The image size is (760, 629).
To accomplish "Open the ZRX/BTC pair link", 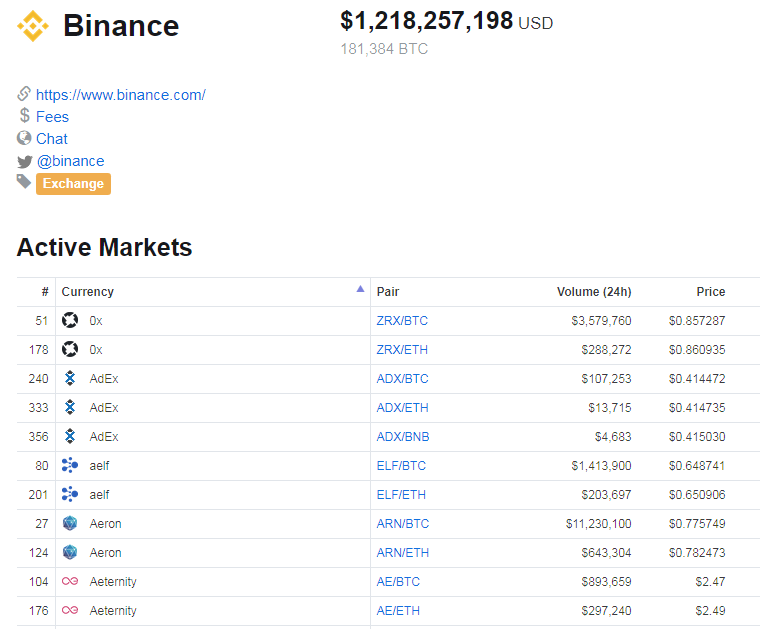I will click(402, 321).
